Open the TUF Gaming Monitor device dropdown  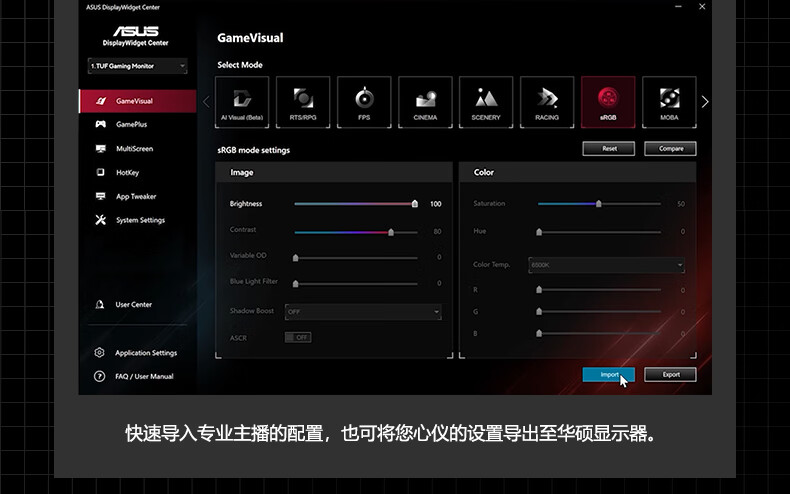138,66
